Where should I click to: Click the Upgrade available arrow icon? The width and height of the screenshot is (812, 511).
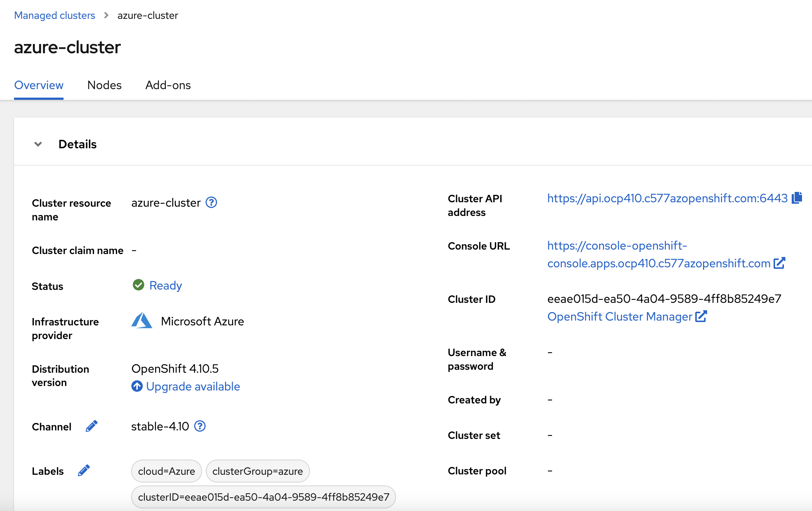pyautogui.click(x=137, y=386)
